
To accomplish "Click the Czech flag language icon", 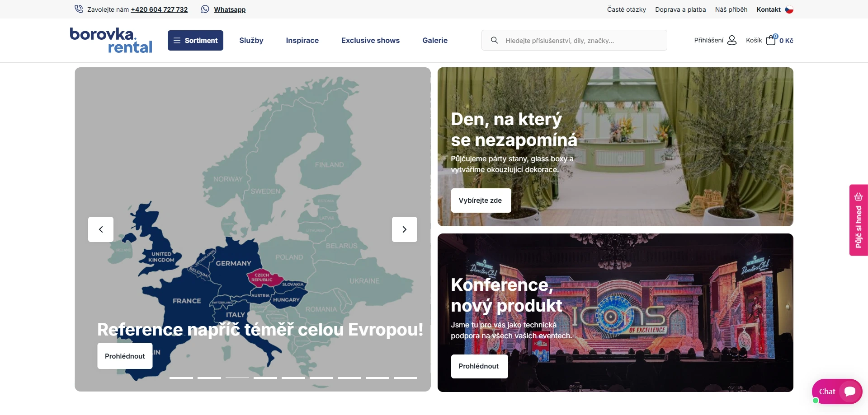I will (789, 9).
